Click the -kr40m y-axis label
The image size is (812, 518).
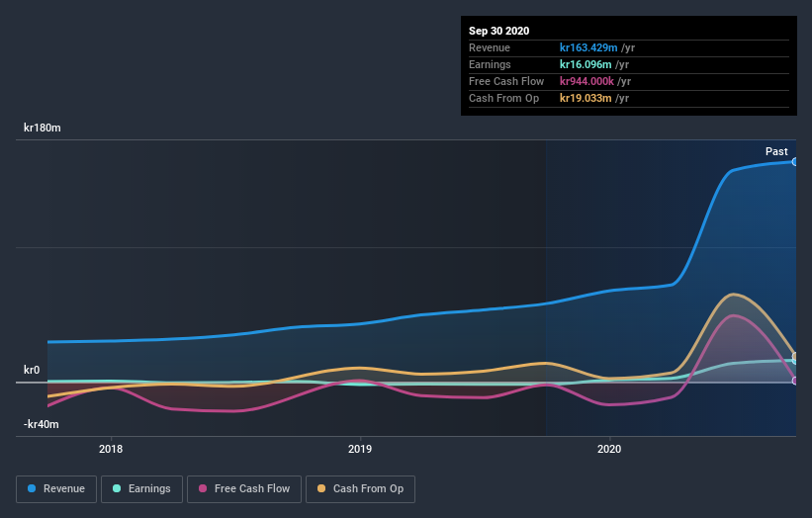41,424
